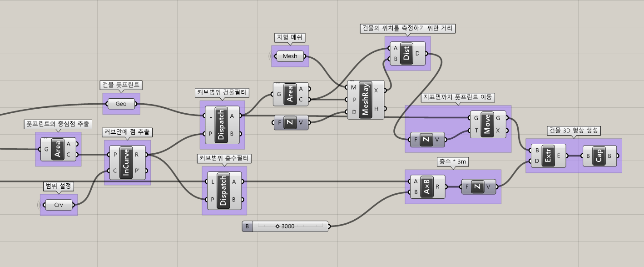Click the Crv parameter node
The height and width of the screenshot is (267, 644).
pos(59,205)
